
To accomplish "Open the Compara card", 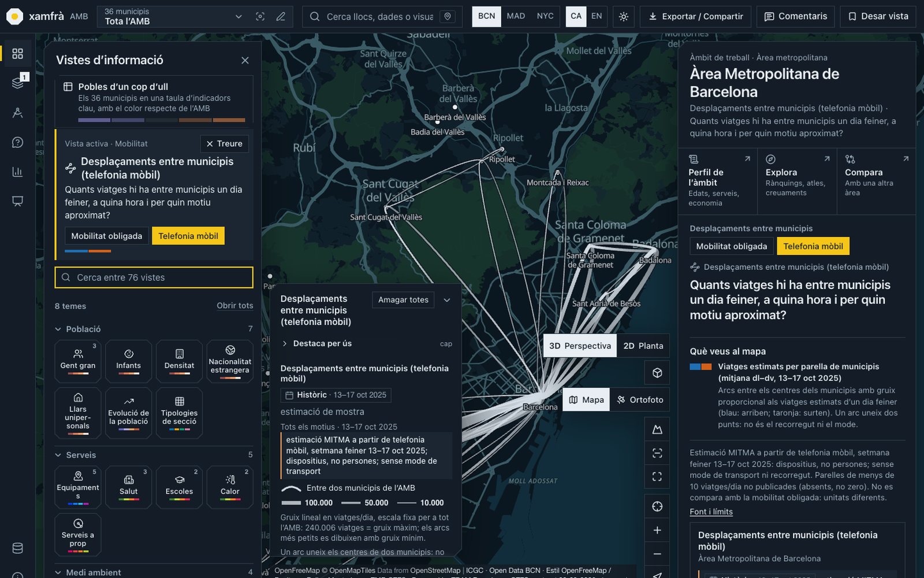I will click(x=876, y=181).
